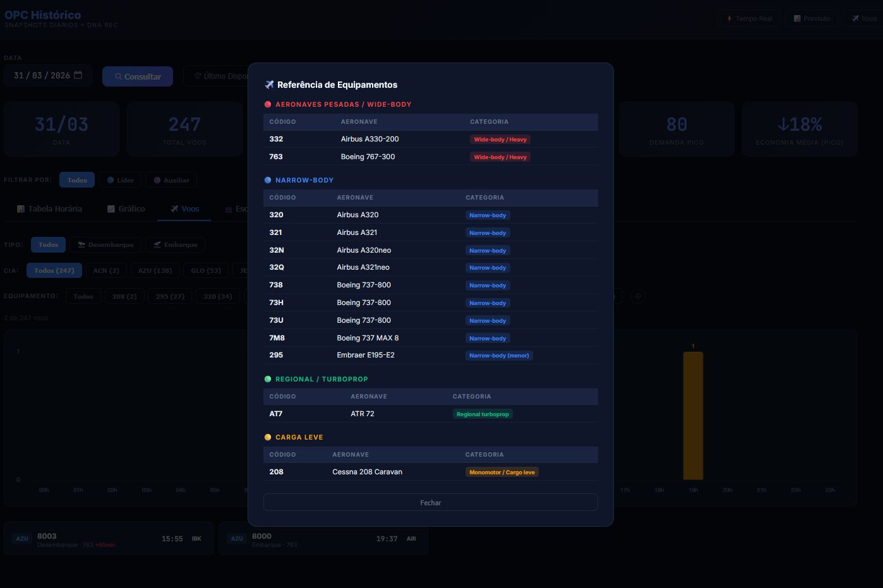Click the '+65min' delay text on flight 8003

tap(105, 545)
